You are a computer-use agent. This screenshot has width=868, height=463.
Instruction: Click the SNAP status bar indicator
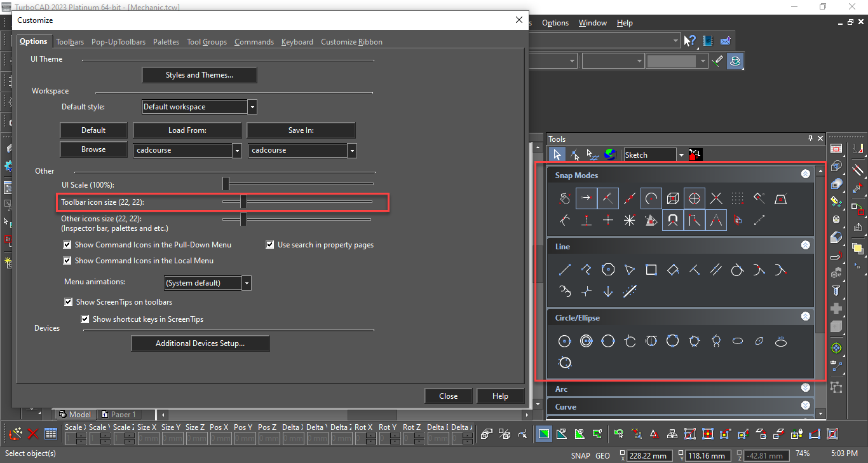(x=580, y=455)
